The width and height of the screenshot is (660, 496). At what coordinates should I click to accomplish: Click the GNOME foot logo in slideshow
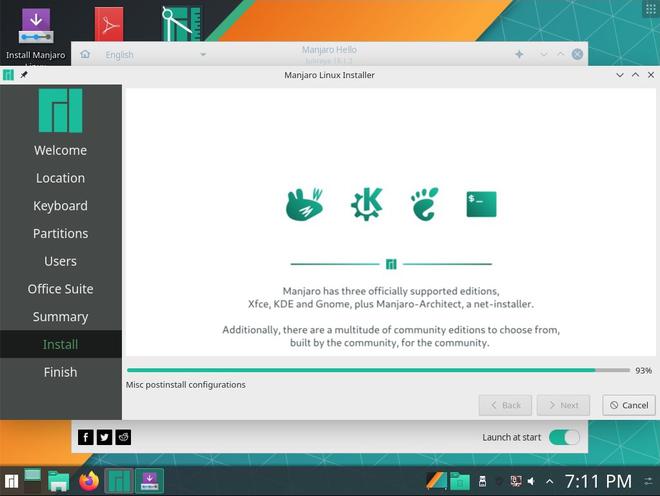[425, 204]
